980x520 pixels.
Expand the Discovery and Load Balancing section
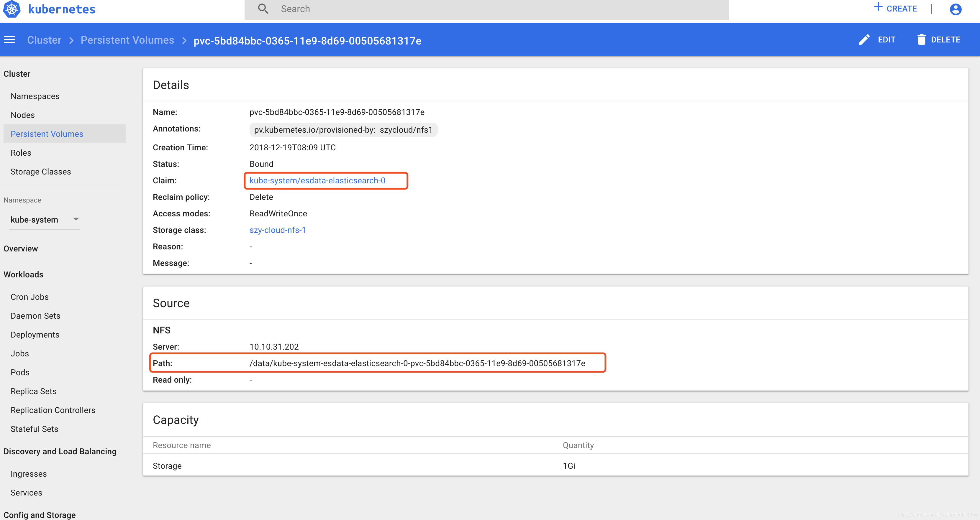[60, 451]
